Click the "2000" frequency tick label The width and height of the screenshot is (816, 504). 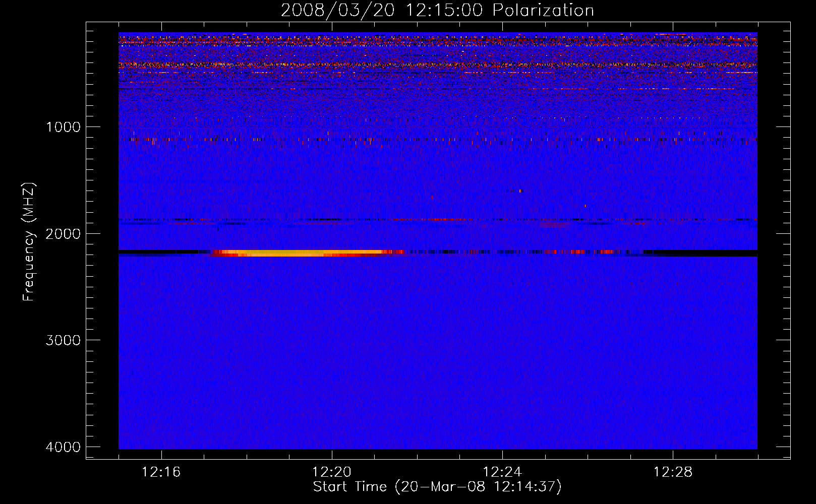[x=63, y=233]
